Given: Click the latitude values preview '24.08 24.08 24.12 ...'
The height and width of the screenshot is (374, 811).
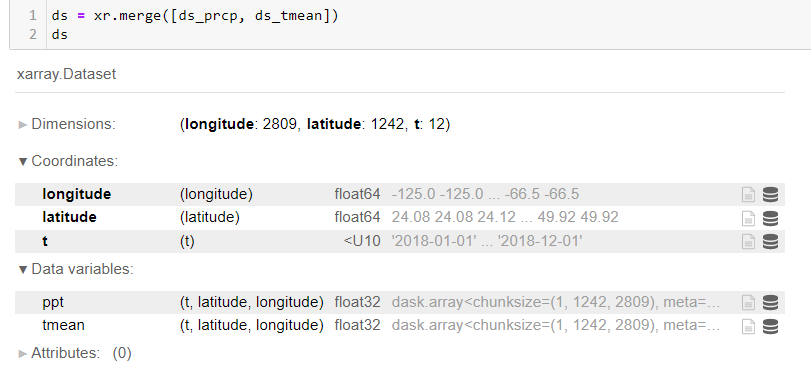Looking at the screenshot, I should [505, 217].
